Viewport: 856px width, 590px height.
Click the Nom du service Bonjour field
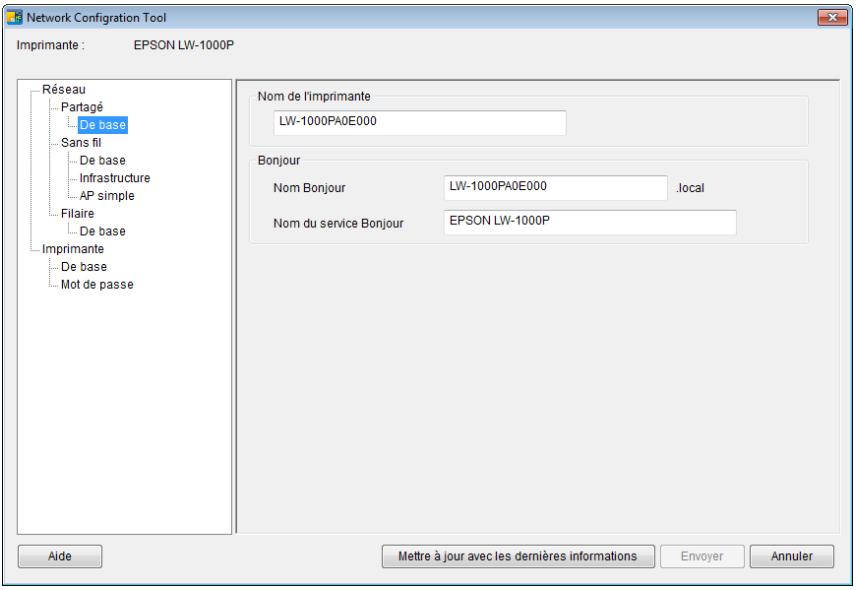[x=590, y=222]
